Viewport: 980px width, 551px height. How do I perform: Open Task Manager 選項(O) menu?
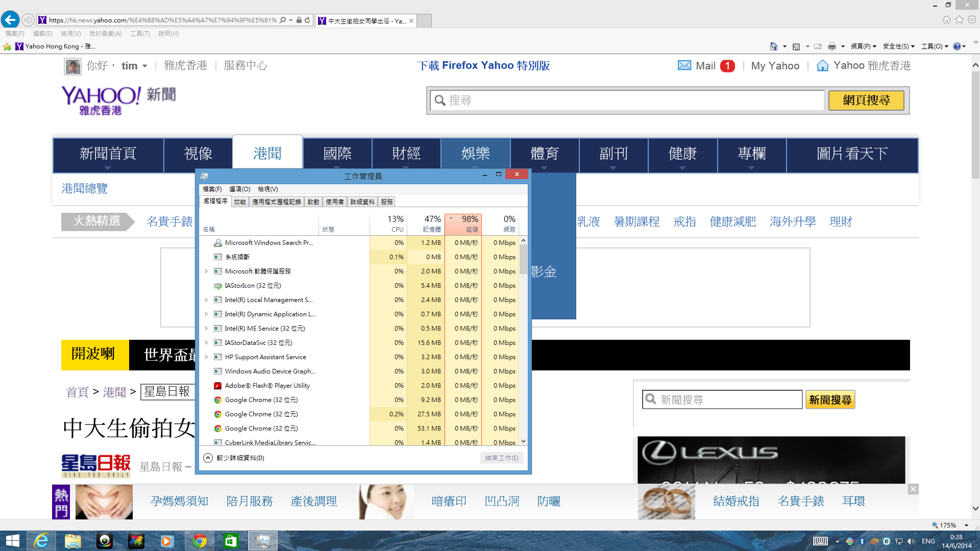pos(239,189)
